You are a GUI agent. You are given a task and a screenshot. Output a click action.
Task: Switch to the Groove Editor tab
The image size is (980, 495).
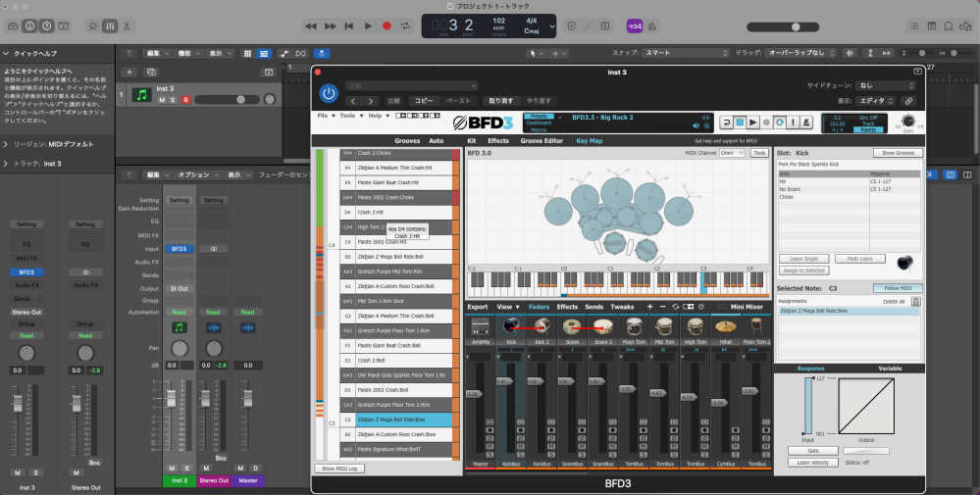542,141
